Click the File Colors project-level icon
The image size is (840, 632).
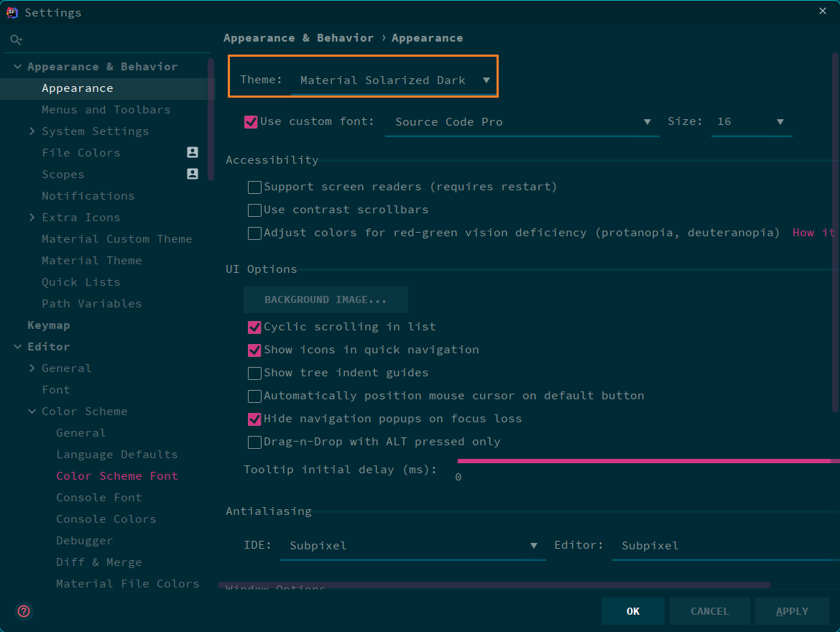point(193,152)
